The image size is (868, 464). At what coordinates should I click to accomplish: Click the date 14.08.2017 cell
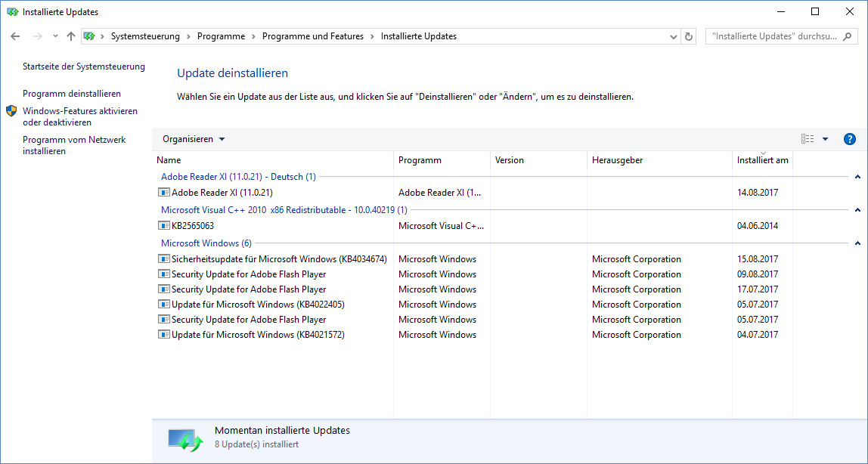(758, 193)
